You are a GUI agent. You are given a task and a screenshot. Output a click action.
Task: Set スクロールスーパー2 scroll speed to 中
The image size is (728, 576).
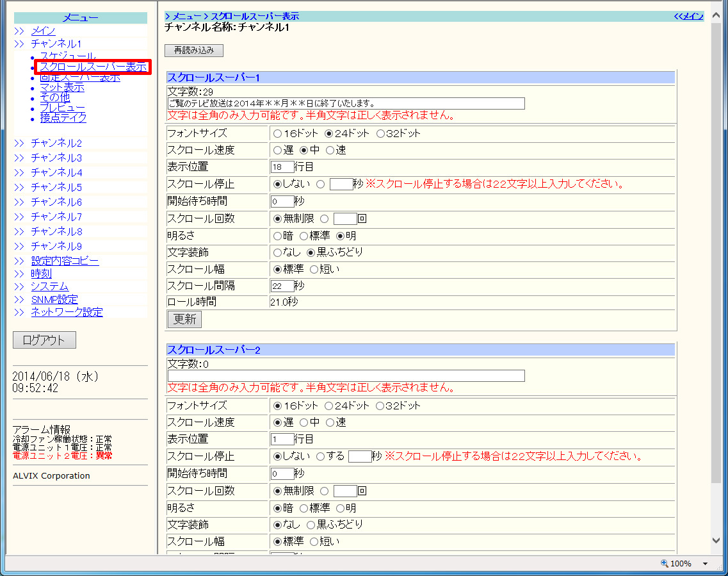coord(303,422)
